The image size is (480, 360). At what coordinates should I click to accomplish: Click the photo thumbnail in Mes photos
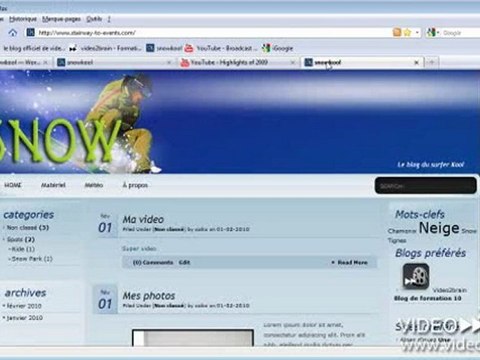[x=193, y=338]
